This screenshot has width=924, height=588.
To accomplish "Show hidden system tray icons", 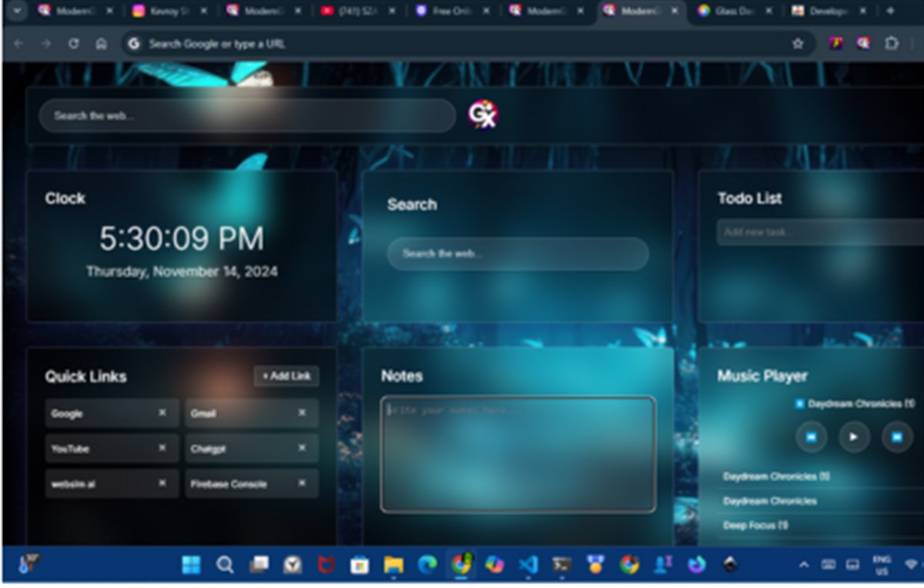I will 804,566.
